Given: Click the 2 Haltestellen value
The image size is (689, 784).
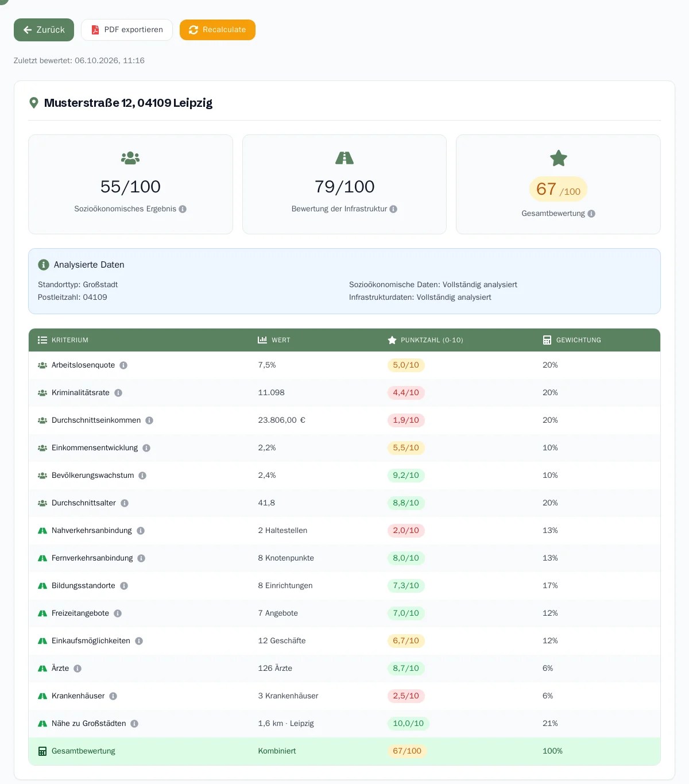Looking at the screenshot, I should point(282,531).
